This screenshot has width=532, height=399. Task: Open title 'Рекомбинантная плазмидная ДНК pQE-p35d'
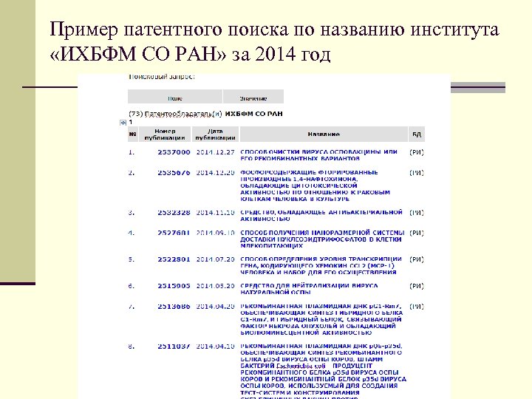point(323,372)
